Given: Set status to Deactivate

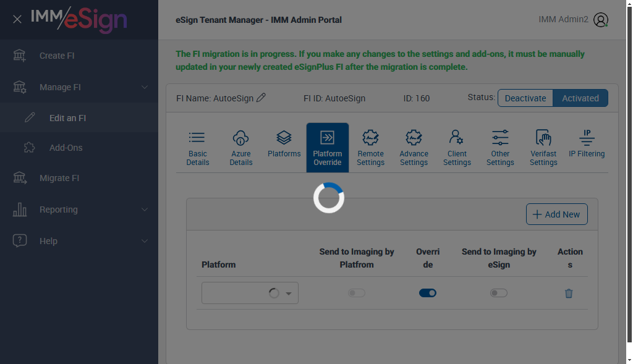Looking at the screenshot, I should [x=525, y=98].
